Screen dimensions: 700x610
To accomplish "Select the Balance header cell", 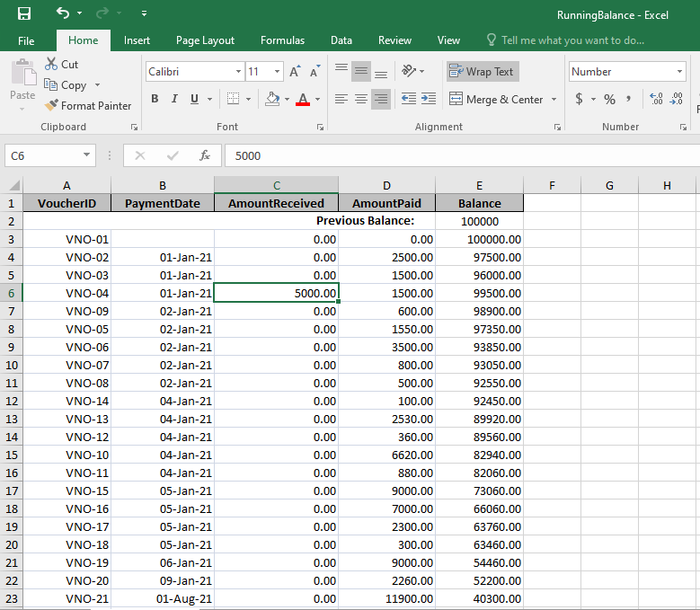I will (480, 203).
